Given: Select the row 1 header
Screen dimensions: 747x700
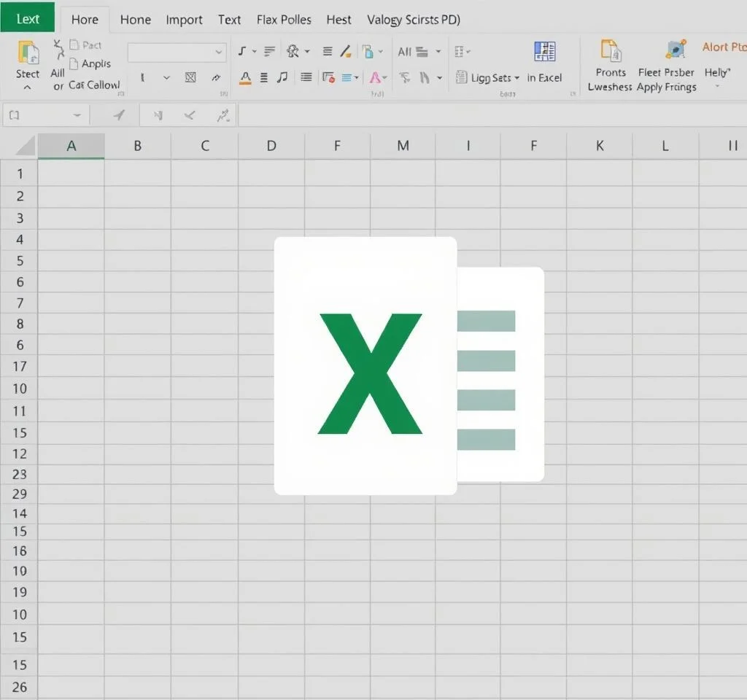Looking at the screenshot, I should [x=20, y=174].
